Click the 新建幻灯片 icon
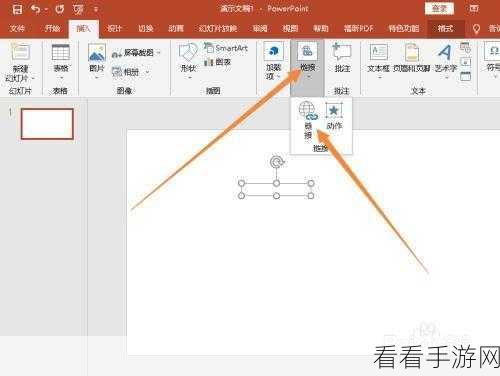500x376 pixels. pyautogui.click(x=20, y=53)
